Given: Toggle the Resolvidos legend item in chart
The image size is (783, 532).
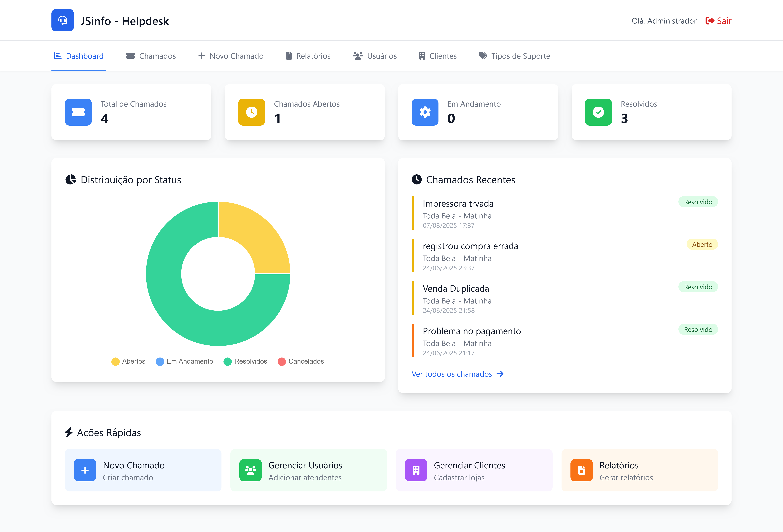Looking at the screenshot, I should click(245, 362).
